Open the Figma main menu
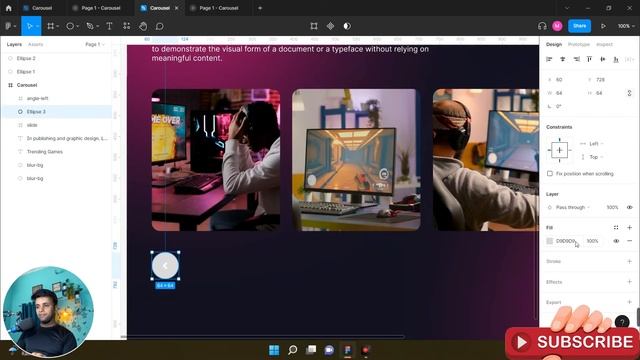Viewport: 640px width, 360px height. click(x=8, y=26)
